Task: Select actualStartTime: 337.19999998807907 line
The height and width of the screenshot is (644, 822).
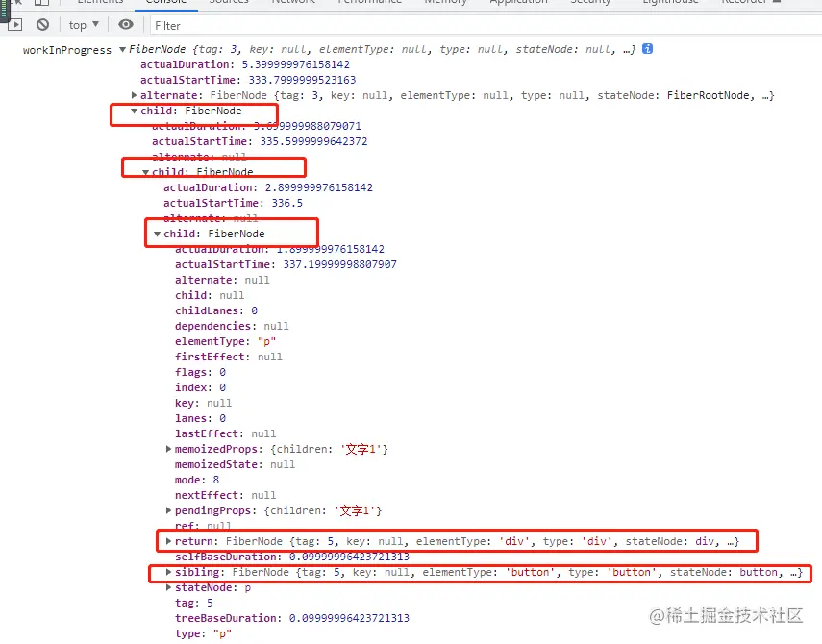Action: tap(286, 264)
